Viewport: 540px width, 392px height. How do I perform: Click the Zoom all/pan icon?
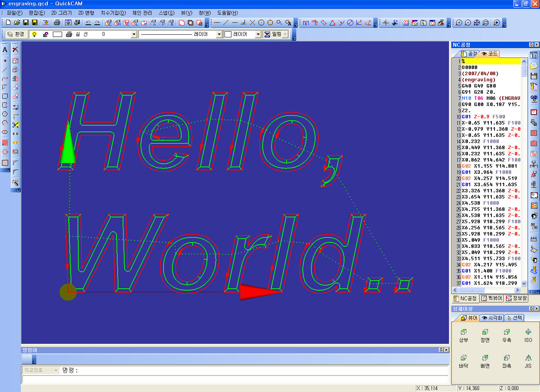point(477,23)
